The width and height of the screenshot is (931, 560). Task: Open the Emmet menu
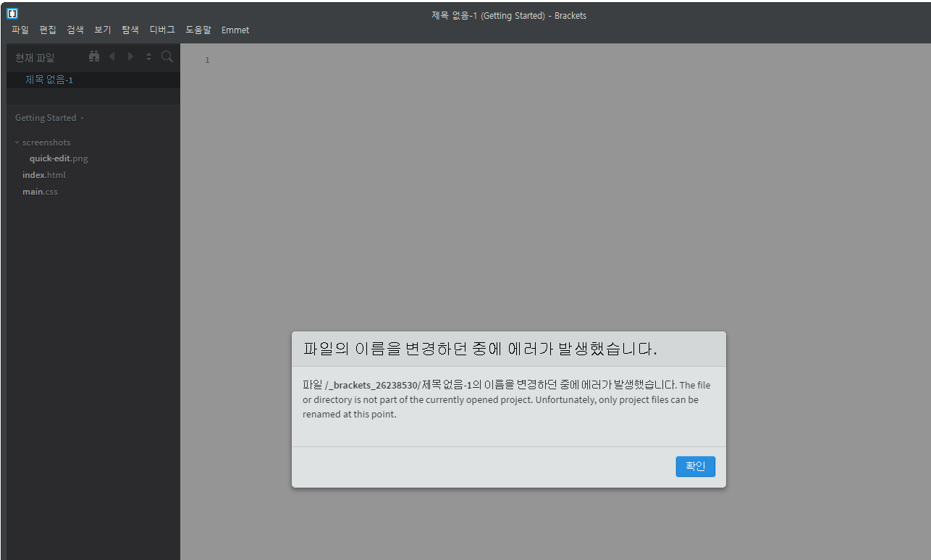[235, 30]
